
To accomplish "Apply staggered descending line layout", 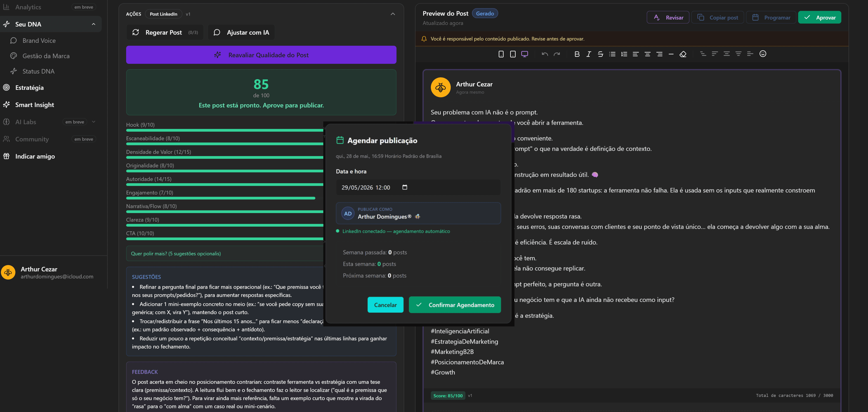I will pyautogui.click(x=703, y=54).
